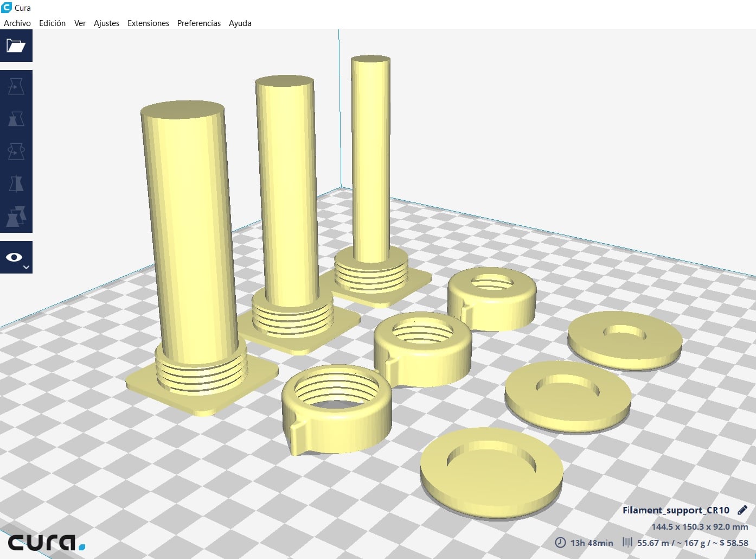The height and width of the screenshot is (559, 756).
Task: Click the job name Filament_support_CR10
Action: click(676, 510)
